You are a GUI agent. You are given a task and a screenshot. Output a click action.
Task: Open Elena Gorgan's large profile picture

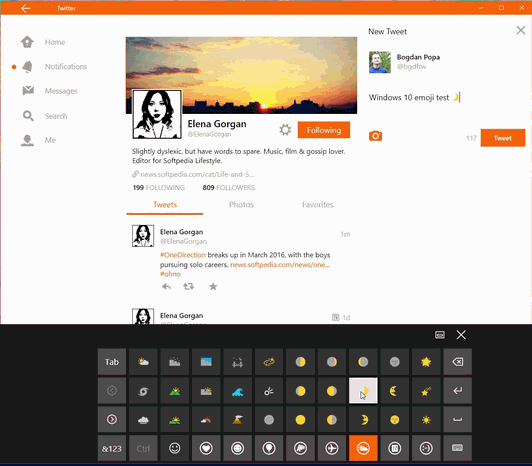[x=157, y=114]
